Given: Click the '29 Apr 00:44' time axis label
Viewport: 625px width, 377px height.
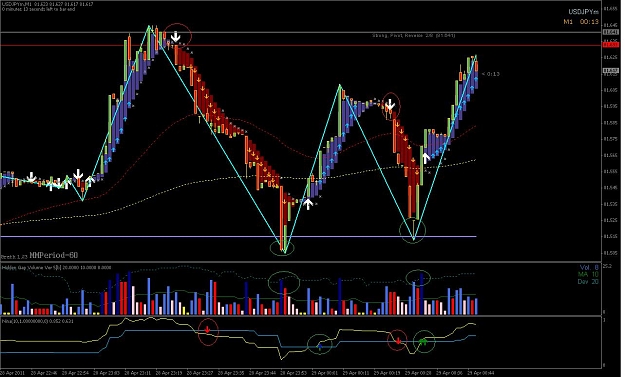Looking at the screenshot, I should tap(481, 373).
